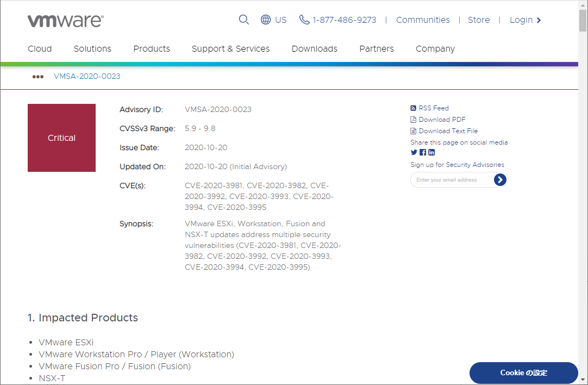Viewport: 588px width, 385px height.
Task: Click the Download PDF link
Action: coord(442,119)
